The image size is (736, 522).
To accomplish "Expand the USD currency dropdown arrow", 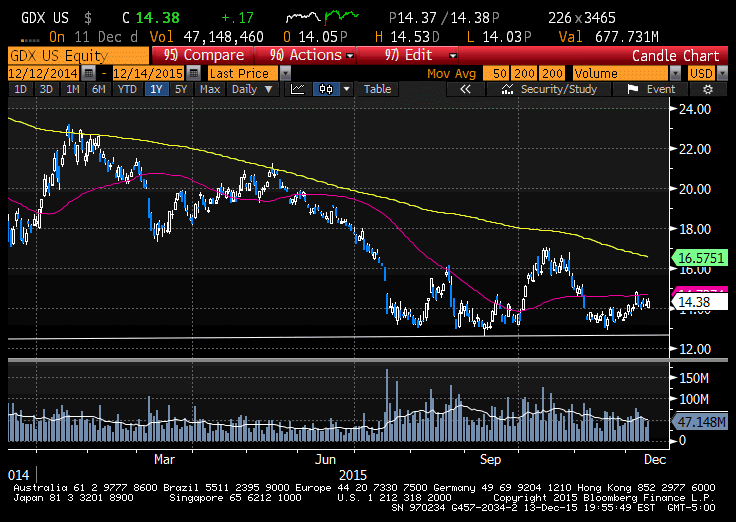I will pos(722,73).
